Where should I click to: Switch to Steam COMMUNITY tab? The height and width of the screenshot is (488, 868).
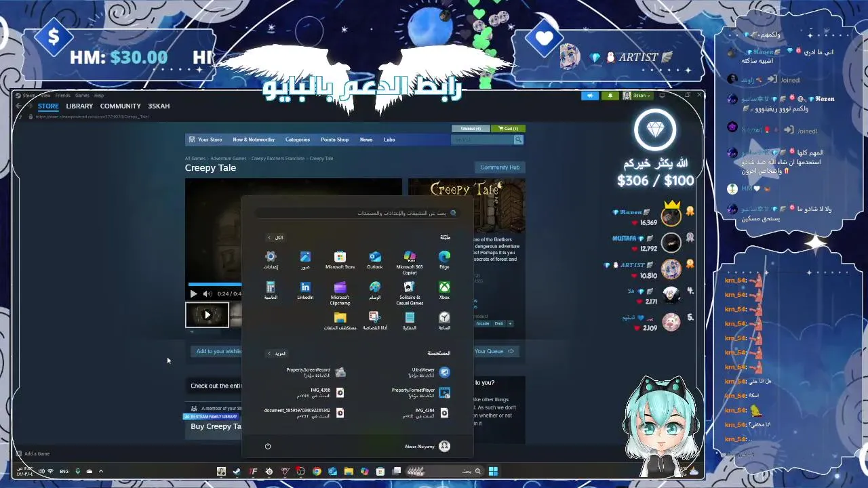pos(121,106)
